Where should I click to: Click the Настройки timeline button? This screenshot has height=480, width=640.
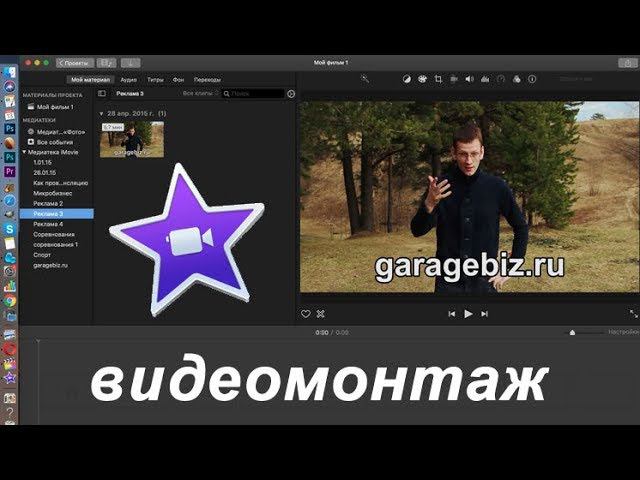(624, 332)
